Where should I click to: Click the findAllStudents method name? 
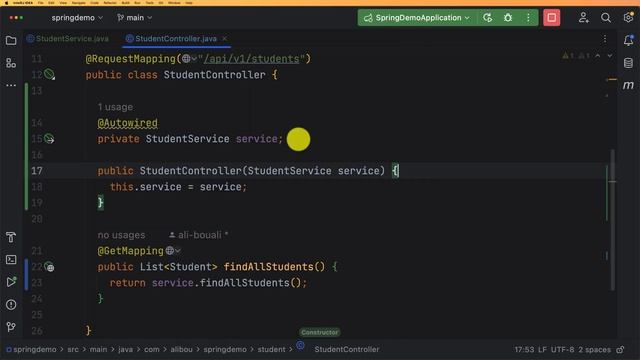[x=269, y=267]
